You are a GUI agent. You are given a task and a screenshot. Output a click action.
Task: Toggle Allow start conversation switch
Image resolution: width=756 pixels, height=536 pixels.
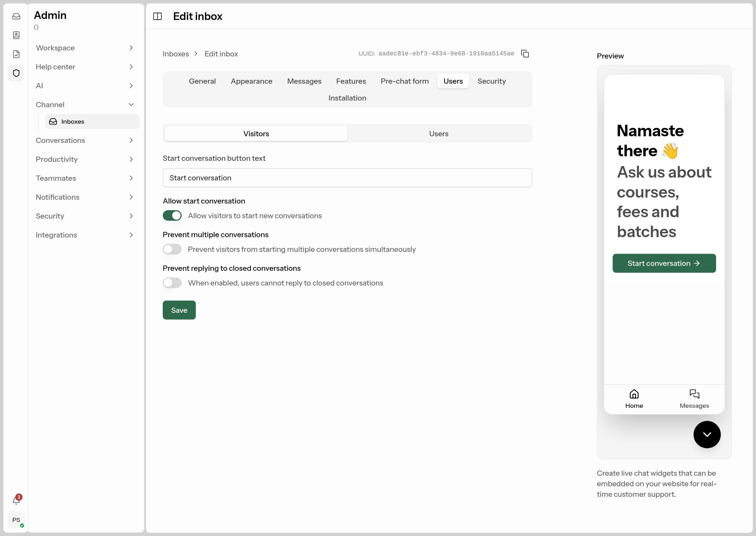point(172,215)
